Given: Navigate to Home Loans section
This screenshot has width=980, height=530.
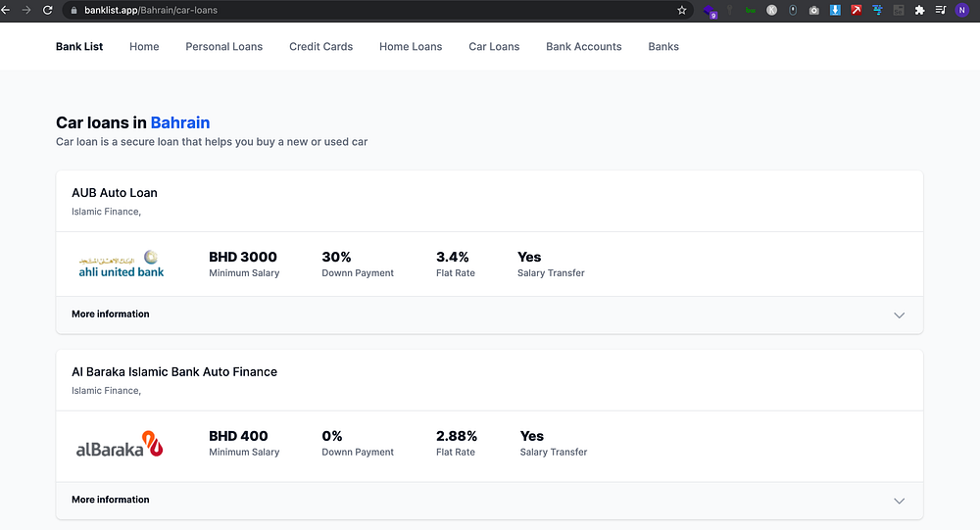Looking at the screenshot, I should [411, 46].
